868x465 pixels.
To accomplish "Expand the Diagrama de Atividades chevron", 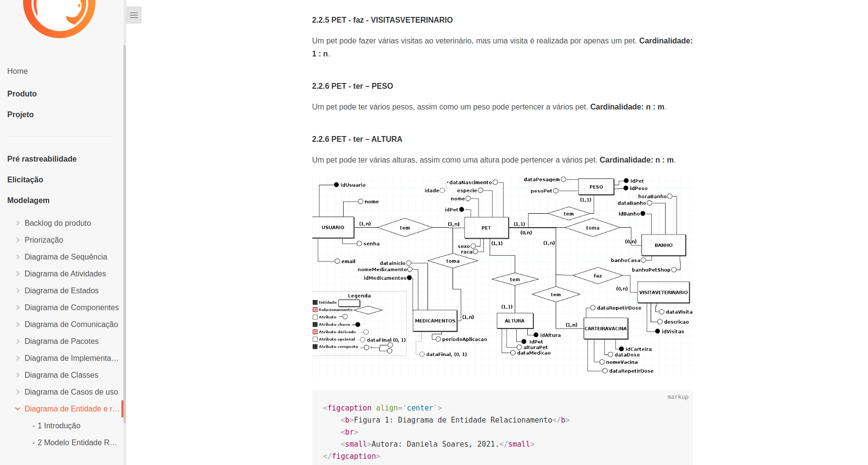I will click(18, 274).
